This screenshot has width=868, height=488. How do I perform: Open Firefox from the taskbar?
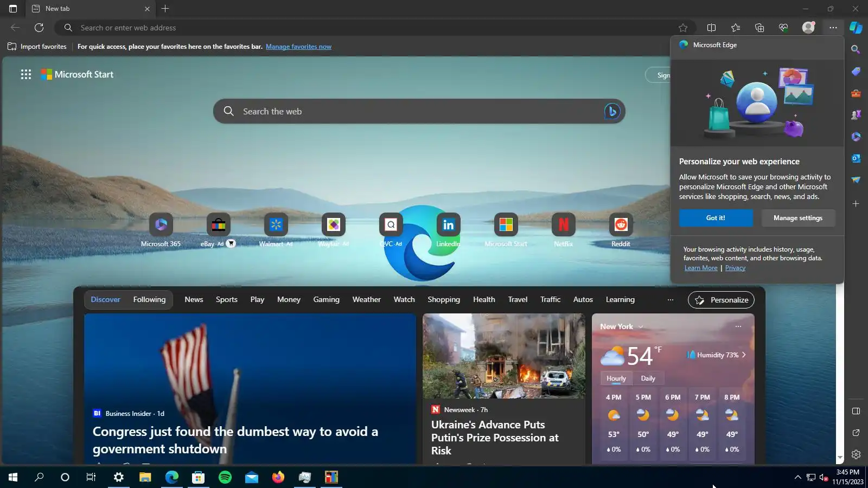pos(278,477)
